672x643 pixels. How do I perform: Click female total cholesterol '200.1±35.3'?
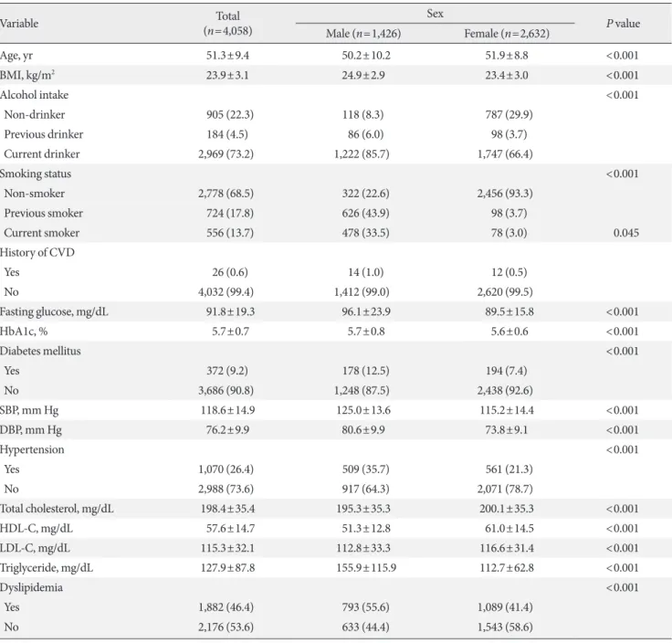(507, 509)
